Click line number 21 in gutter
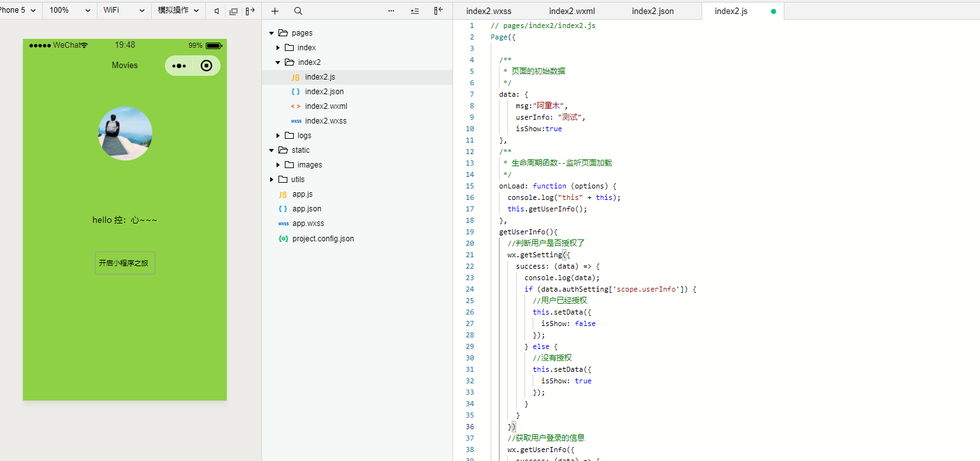 pos(470,255)
